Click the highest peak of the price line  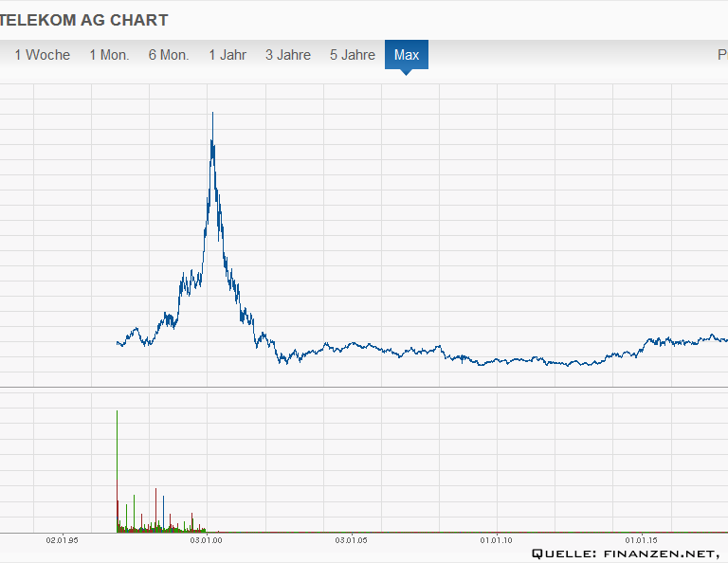[212, 114]
